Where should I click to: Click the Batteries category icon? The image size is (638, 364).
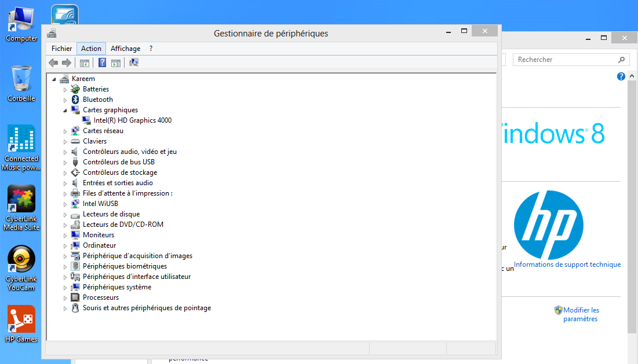point(75,89)
